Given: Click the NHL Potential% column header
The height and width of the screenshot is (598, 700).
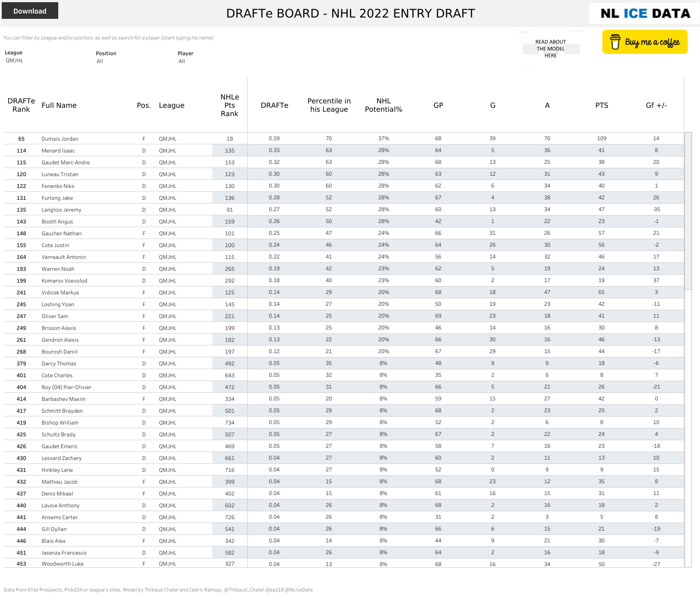Looking at the screenshot, I should (x=383, y=105).
